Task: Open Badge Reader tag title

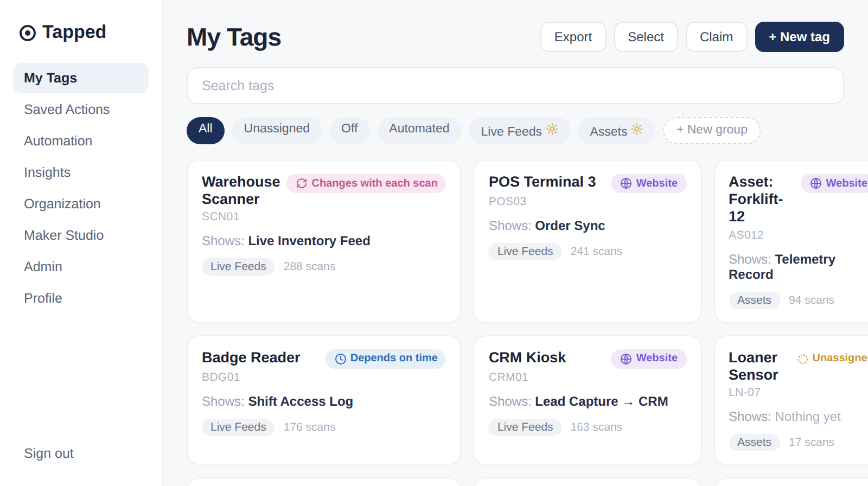Action: tap(251, 357)
